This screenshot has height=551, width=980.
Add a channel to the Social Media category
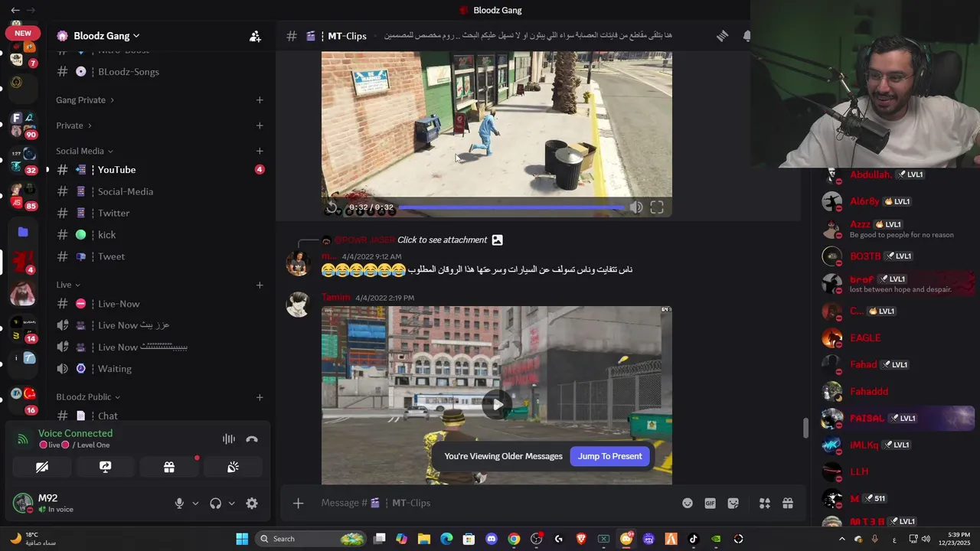(260, 151)
